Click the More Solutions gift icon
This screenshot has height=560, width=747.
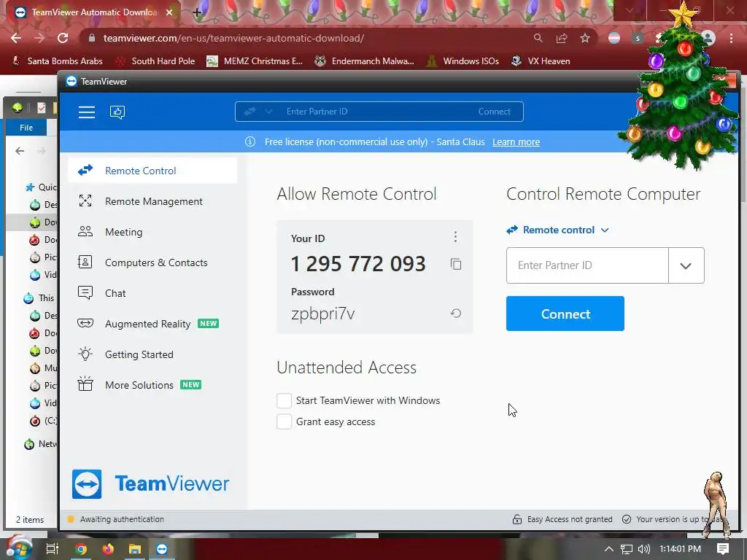pos(85,384)
